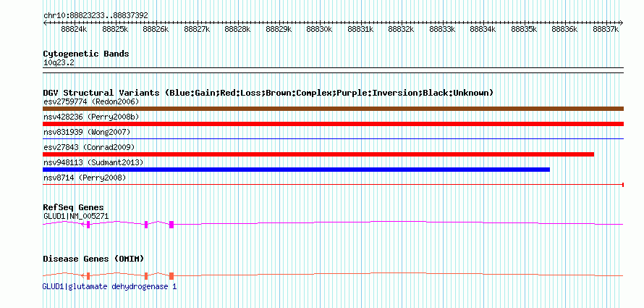Click the 88828k ruler tick label
Image resolution: width=644 pixels, height=308 pixels.
[238, 29]
